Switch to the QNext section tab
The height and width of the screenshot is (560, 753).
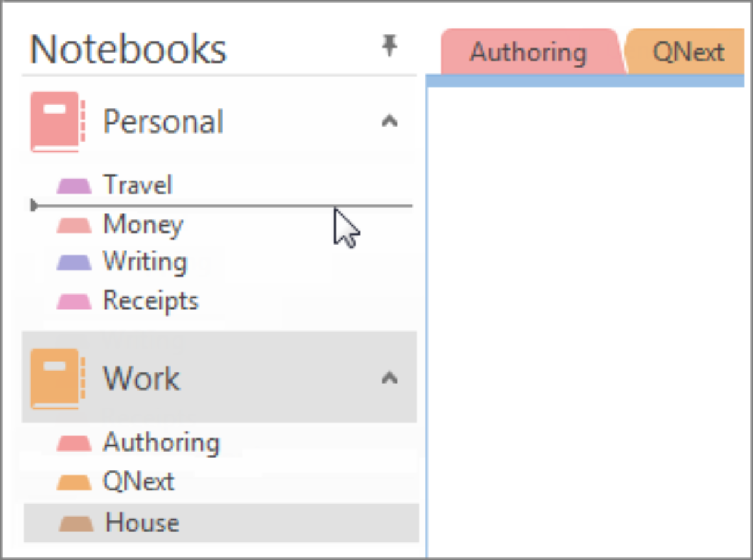coord(688,52)
